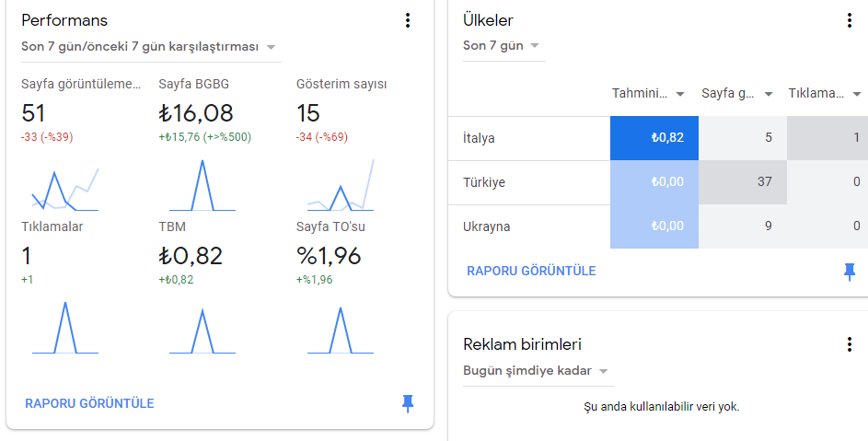Viewport: 868px width, 441px height.
Task: Click the page views value 51
Action: pyautogui.click(x=33, y=113)
